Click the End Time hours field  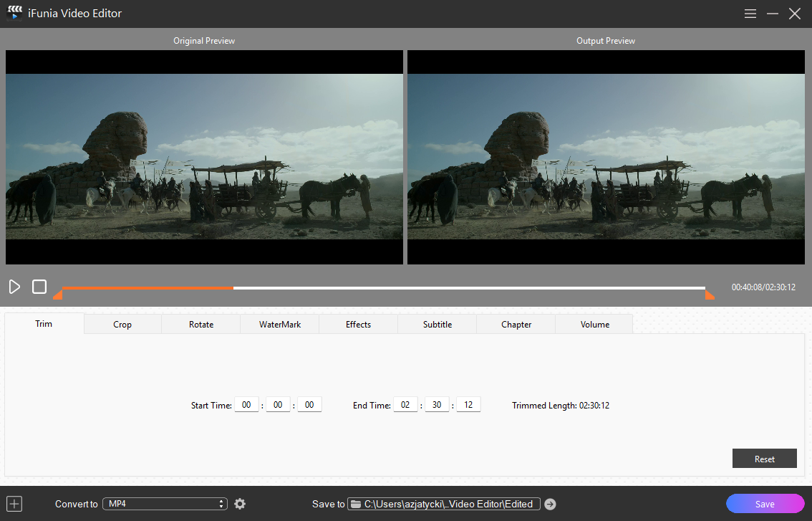point(405,405)
